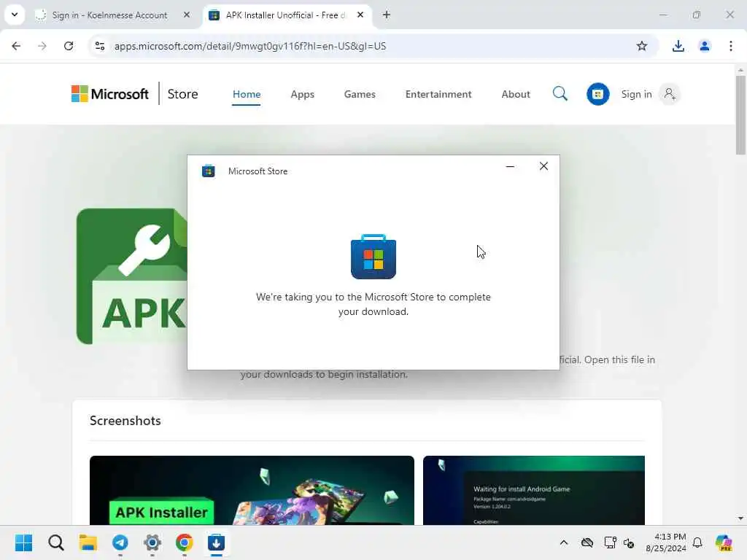Close the Koelnmesse Account tab

point(187,15)
